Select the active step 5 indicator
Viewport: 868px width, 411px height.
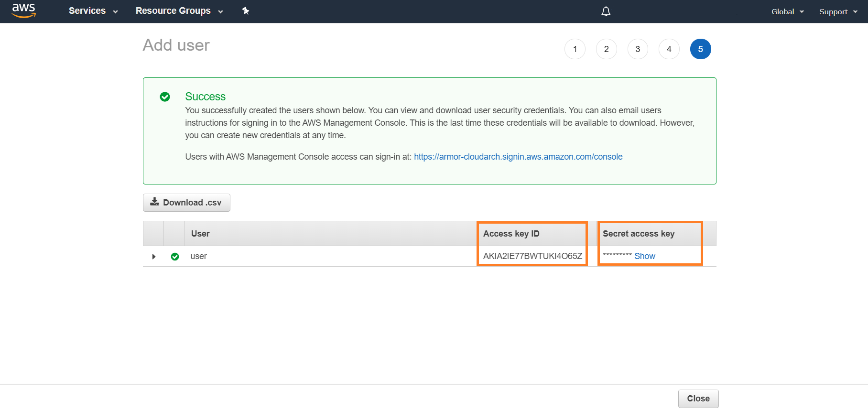click(700, 49)
